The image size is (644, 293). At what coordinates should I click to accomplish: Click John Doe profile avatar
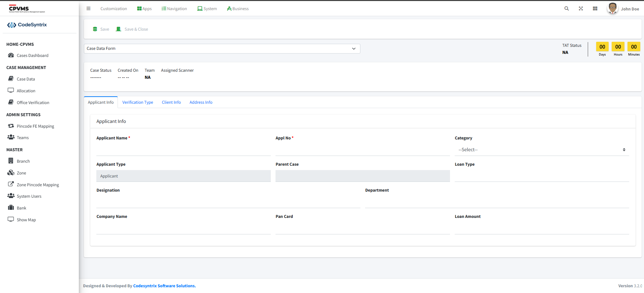coord(612,8)
